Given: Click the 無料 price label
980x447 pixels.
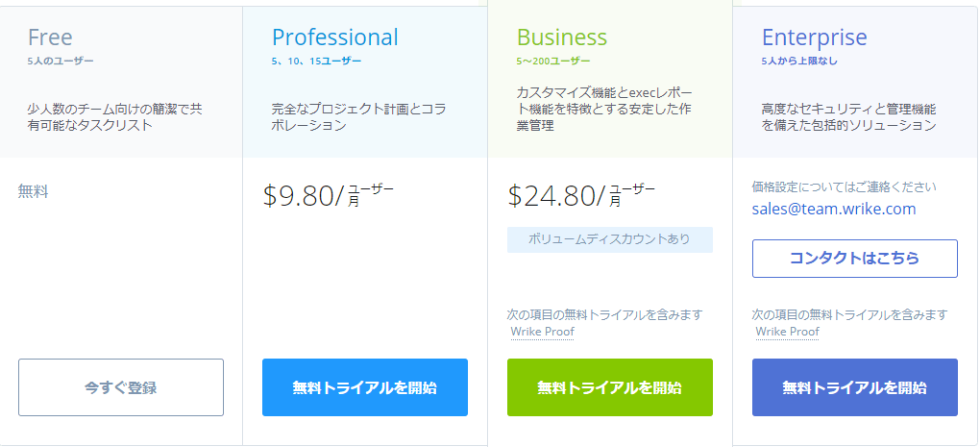Looking at the screenshot, I should tap(33, 191).
